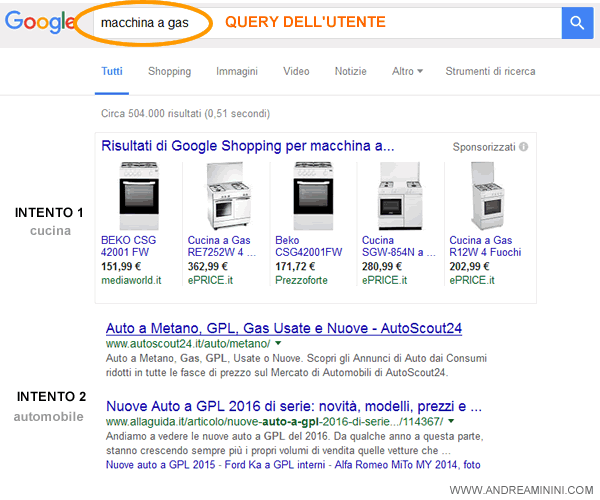
Task: Switch to the Shopping tab
Action: click(x=170, y=71)
